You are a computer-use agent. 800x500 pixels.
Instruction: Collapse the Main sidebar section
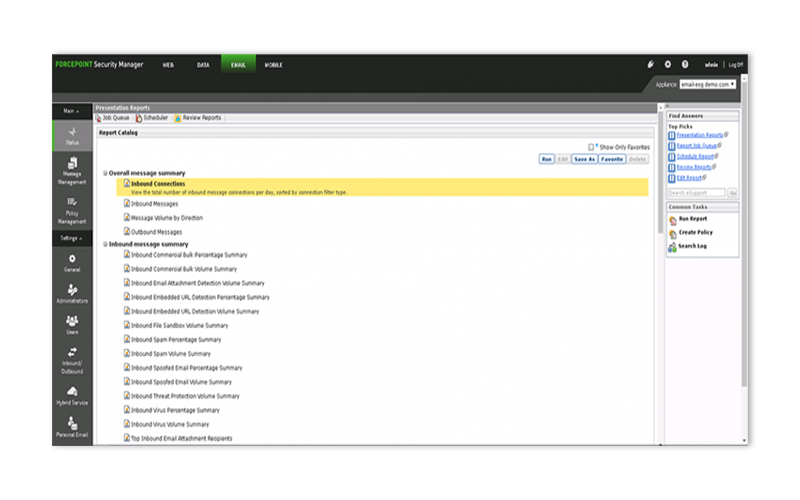click(x=71, y=111)
